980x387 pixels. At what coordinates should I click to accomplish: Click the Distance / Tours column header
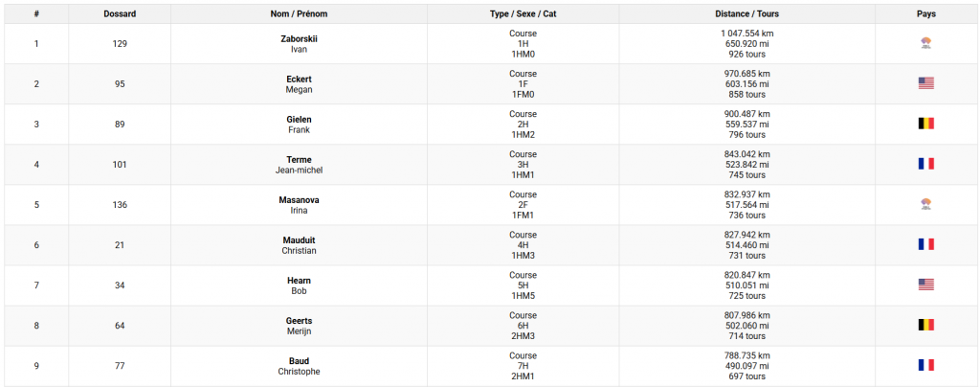(746, 13)
